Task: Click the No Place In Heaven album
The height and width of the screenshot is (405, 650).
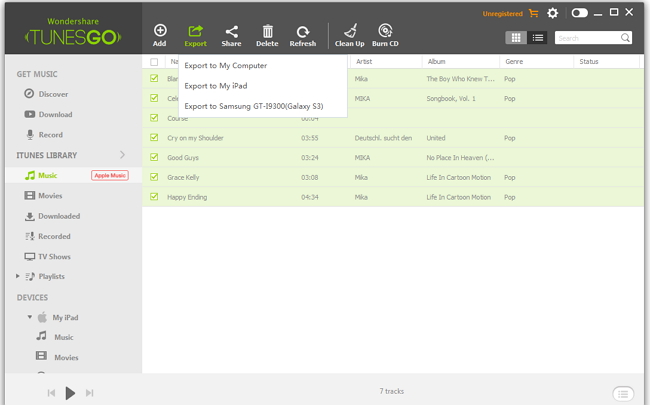Action: point(460,158)
